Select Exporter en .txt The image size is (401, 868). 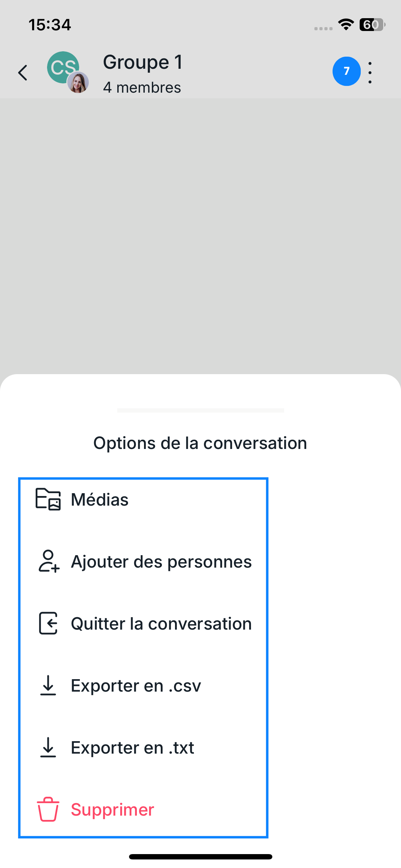tap(133, 748)
